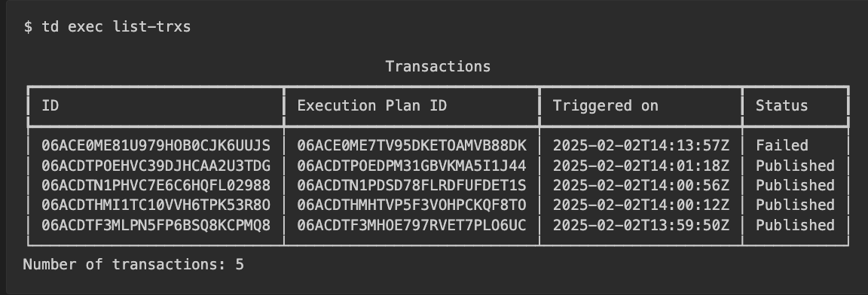Click timestamp 2025-02-02T14:13:57Z
This screenshot has width=868, height=295.
tap(641, 145)
